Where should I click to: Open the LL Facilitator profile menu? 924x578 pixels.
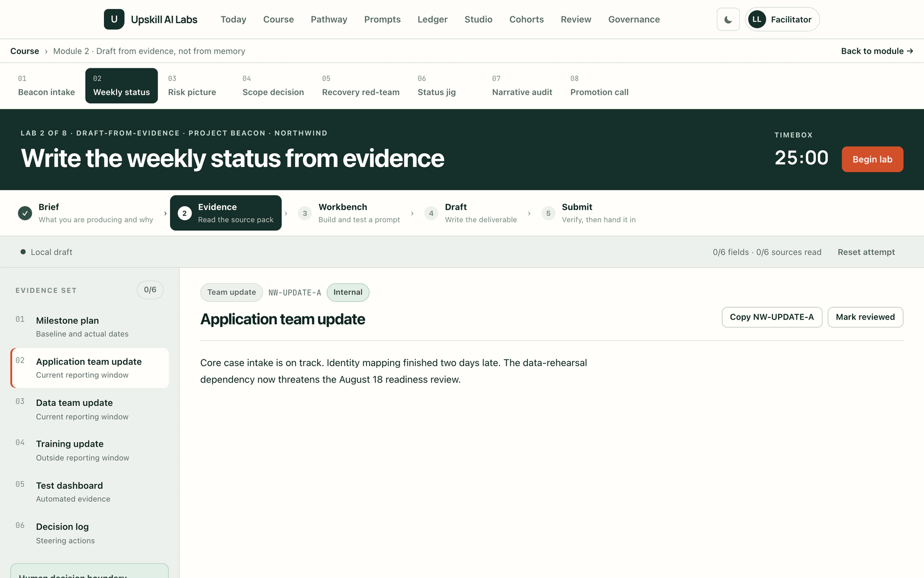click(x=782, y=19)
